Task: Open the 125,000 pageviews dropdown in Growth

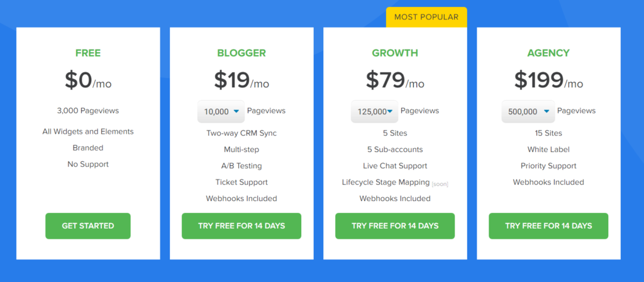Action: pos(375,112)
